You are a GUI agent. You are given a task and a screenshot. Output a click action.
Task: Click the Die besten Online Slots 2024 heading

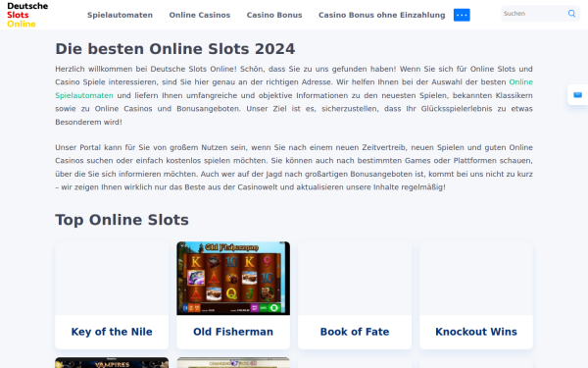pos(175,49)
